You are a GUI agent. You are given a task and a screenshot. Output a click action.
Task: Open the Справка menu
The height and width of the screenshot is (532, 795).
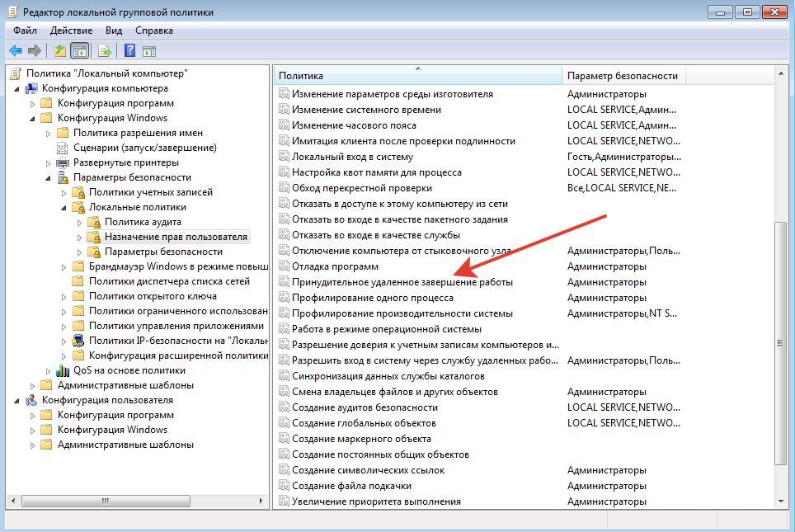154,31
